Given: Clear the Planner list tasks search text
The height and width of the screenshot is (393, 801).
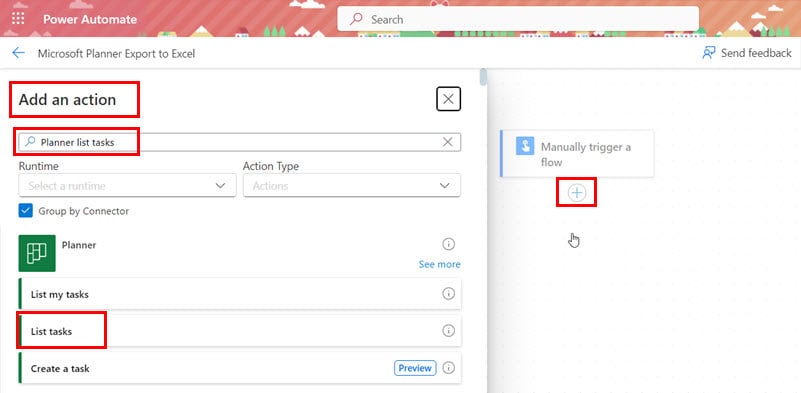Looking at the screenshot, I should pos(447,142).
